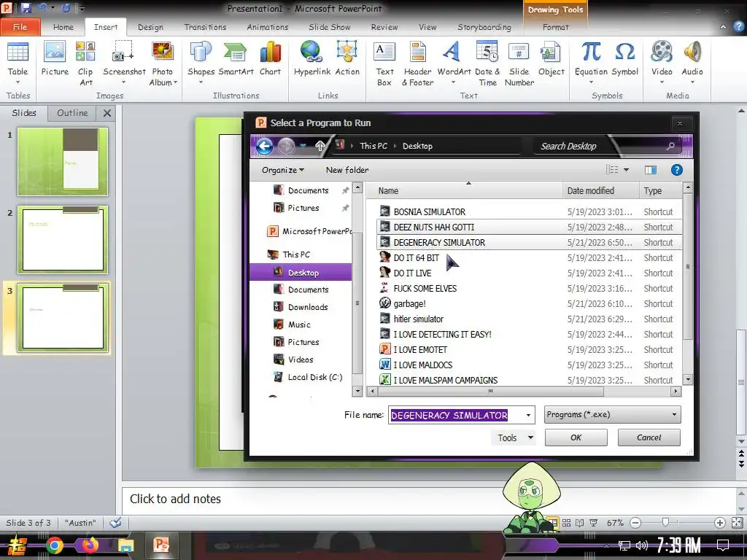Viewport: 747px width, 560px height.
Task: Open File Explorer from taskbar
Action: click(125, 545)
